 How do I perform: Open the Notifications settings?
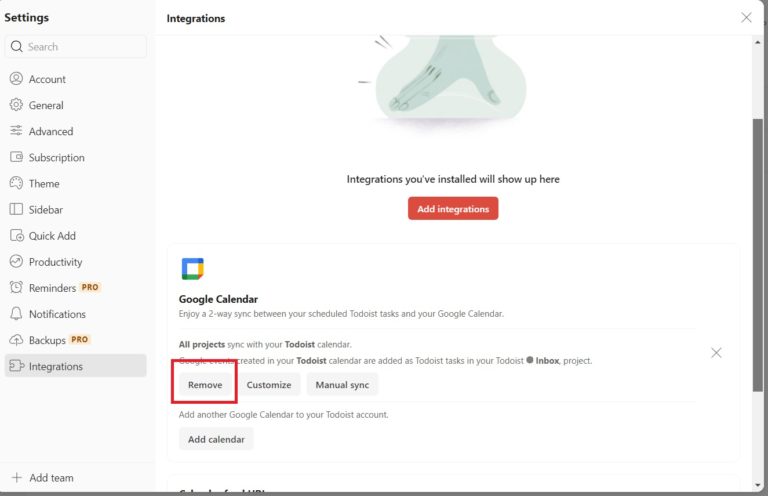pyautogui.click(x=57, y=314)
